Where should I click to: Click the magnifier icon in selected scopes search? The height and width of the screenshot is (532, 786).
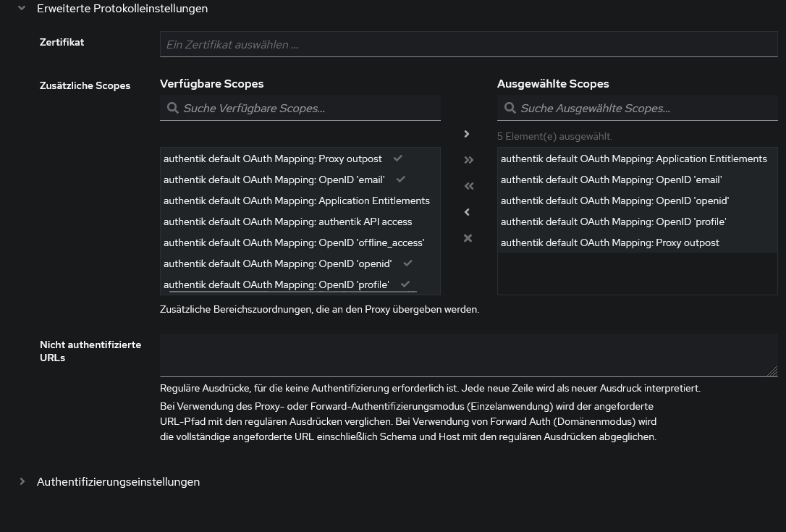click(510, 109)
